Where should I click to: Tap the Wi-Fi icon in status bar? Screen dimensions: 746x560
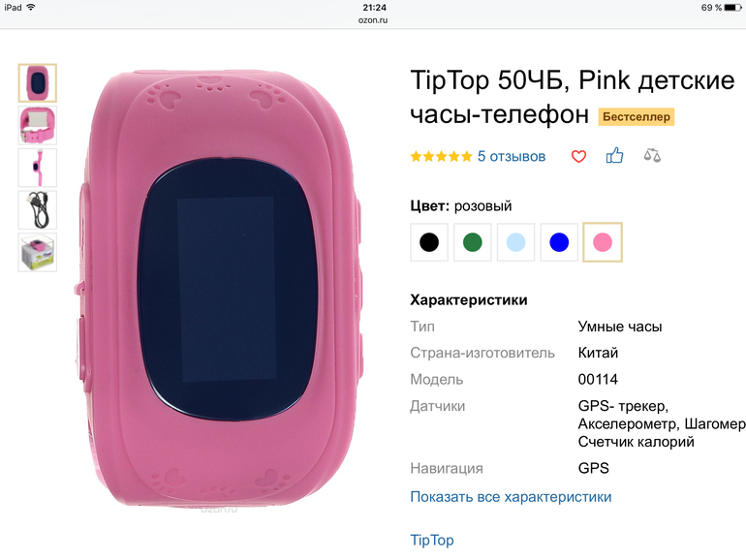31,7
